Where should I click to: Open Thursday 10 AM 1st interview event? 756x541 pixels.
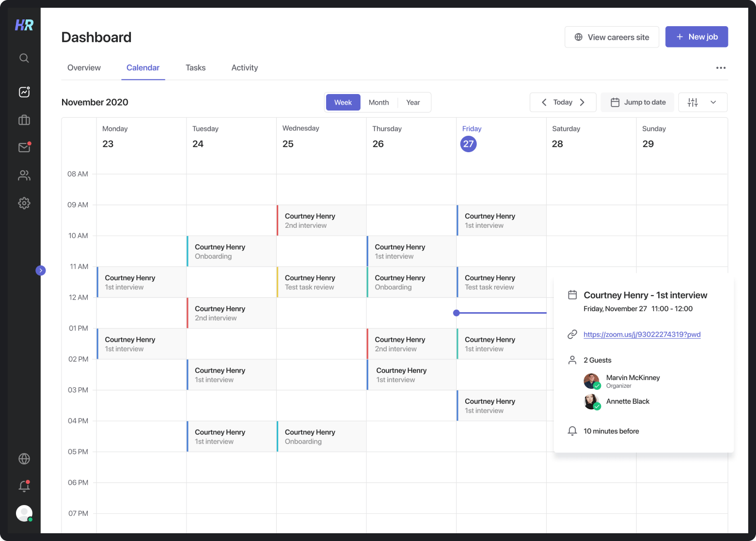tap(411, 251)
